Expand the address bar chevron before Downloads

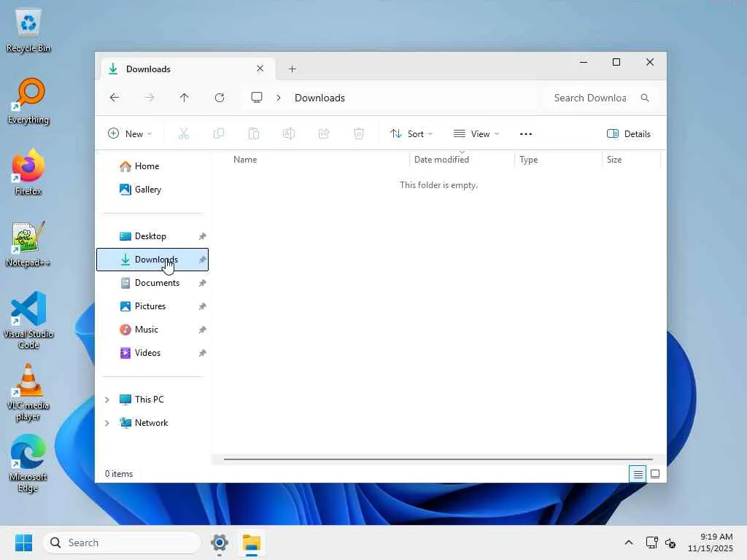[x=279, y=98]
